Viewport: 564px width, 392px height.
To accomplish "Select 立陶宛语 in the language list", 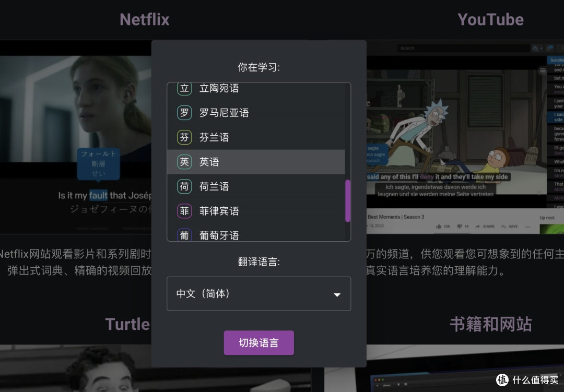I will 256,88.
